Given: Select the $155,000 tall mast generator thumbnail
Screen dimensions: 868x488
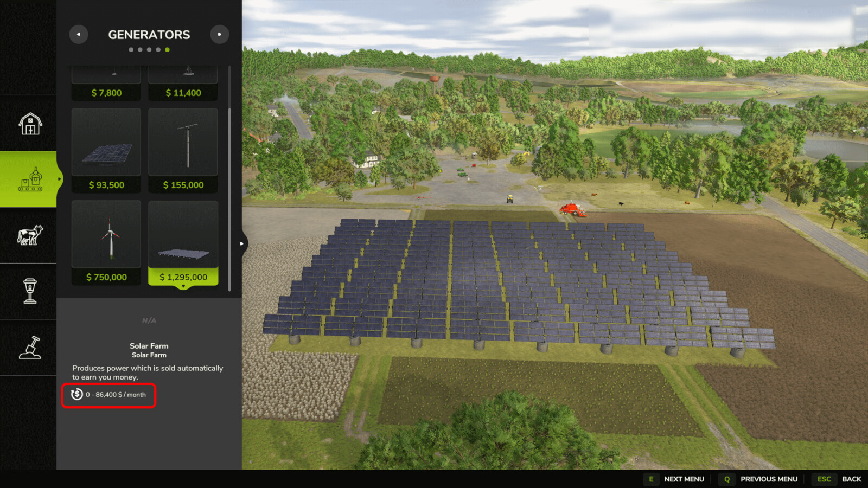Looking at the screenshot, I should point(183,142).
